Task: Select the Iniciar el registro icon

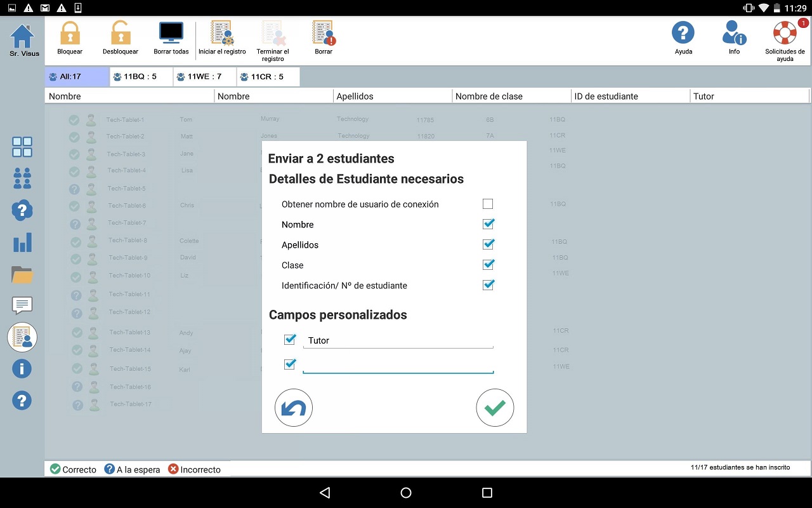Action: (x=221, y=30)
